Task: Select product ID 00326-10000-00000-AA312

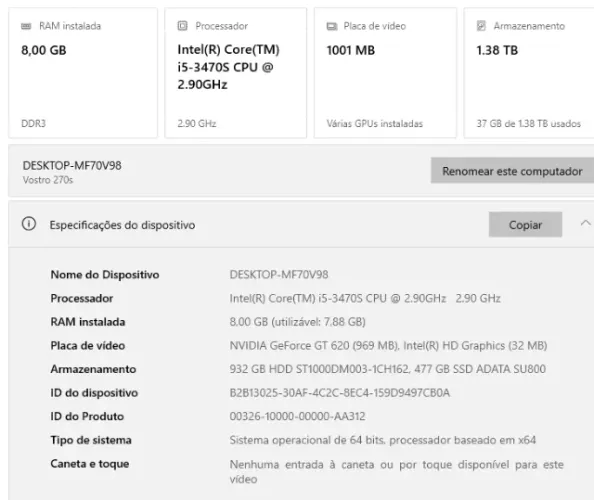Action: 297,416
